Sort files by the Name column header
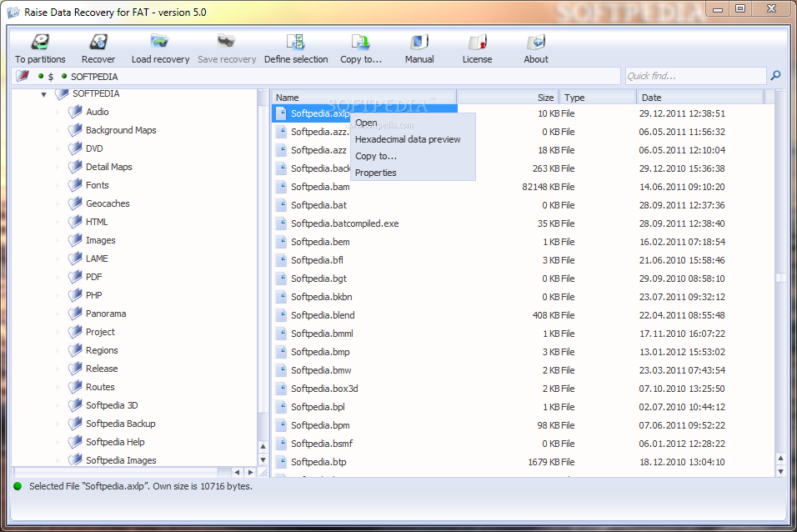797x532 pixels. 364,97
